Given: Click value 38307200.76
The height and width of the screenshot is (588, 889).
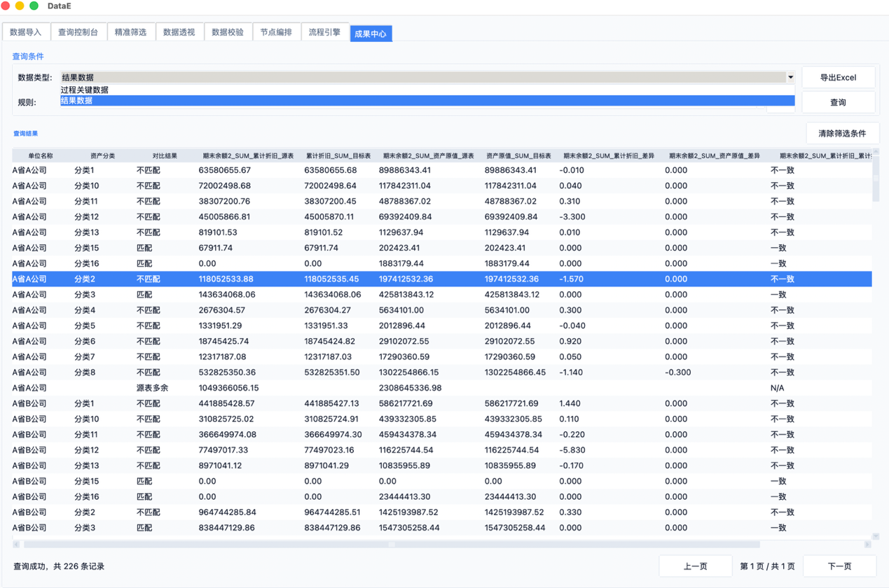Looking at the screenshot, I should click(224, 201).
